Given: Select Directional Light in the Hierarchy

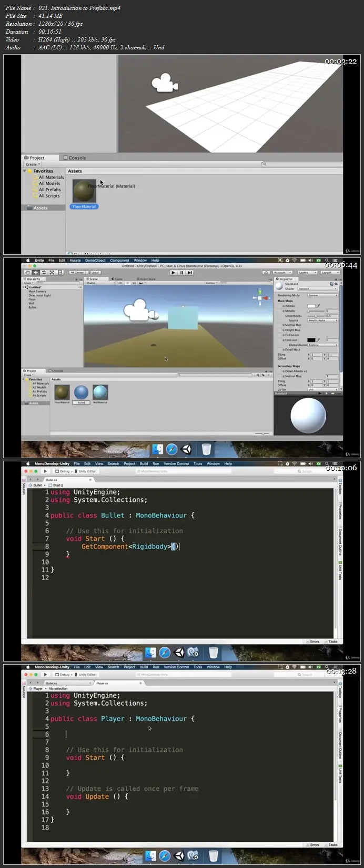Looking at the screenshot, I should (x=39, y=295).
